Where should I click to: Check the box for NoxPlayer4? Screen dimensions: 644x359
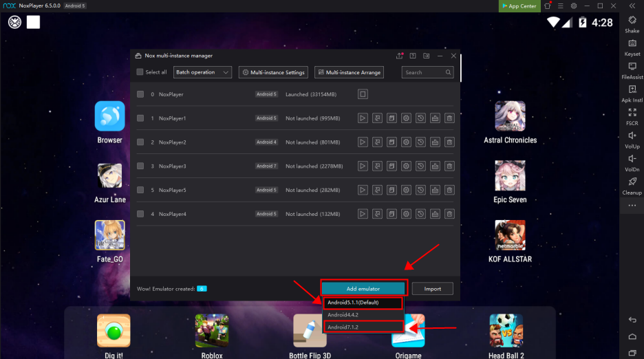click(x=140, y=214)
